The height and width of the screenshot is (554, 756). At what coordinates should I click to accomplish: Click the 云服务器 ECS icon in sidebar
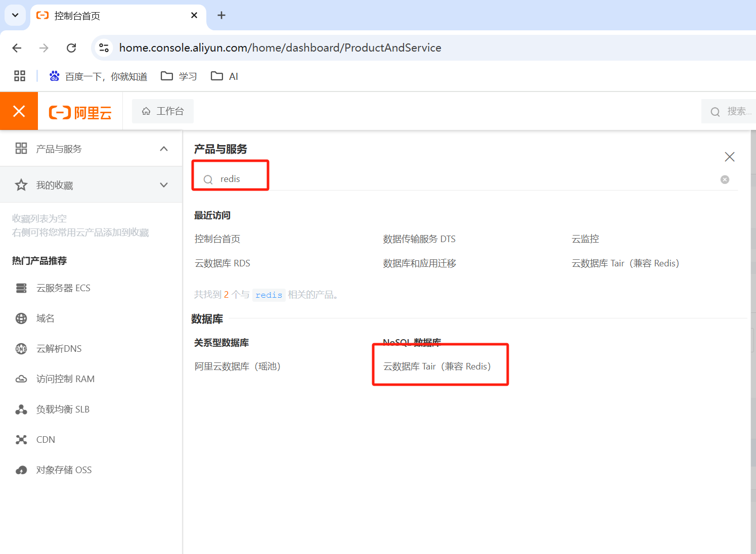21,288
